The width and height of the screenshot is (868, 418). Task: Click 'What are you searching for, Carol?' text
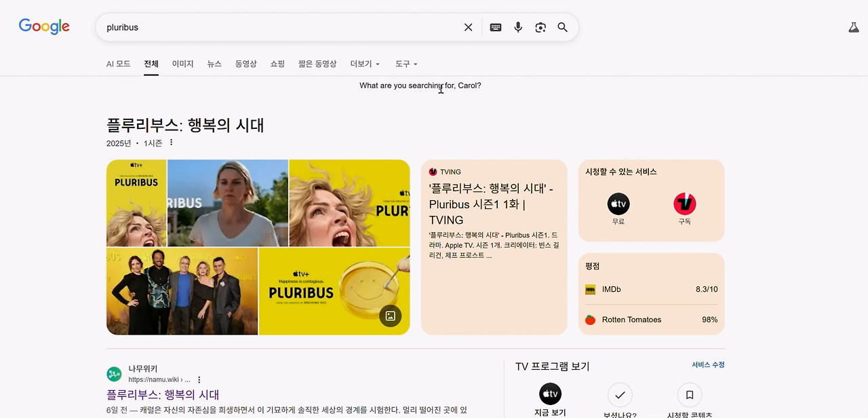tap(420, 85)
